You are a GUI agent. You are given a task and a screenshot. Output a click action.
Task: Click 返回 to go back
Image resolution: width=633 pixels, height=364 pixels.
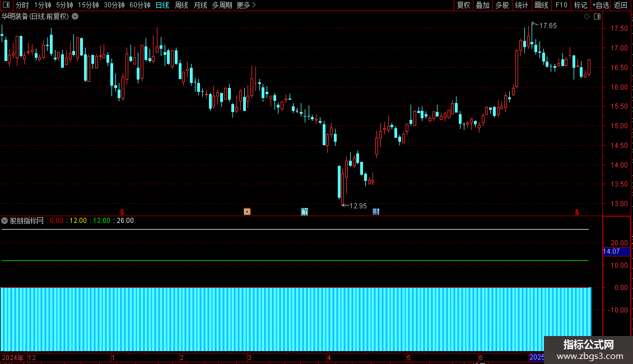621,5
